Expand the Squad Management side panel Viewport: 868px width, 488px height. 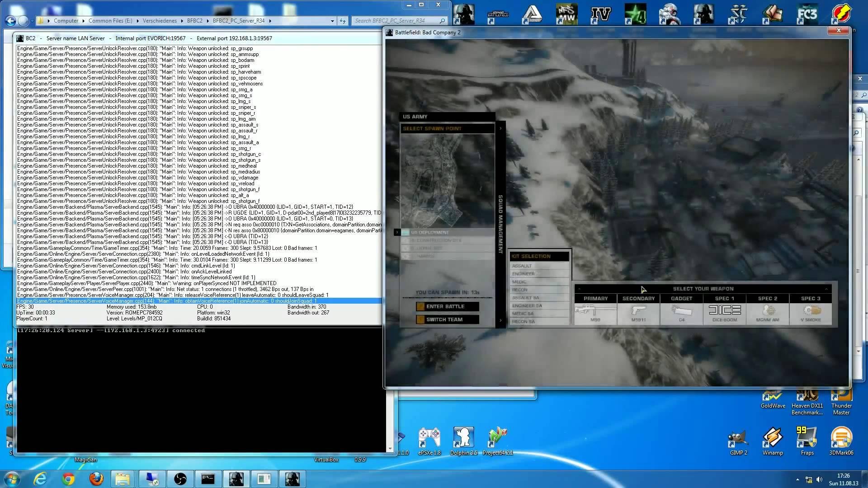pos(500,224)
